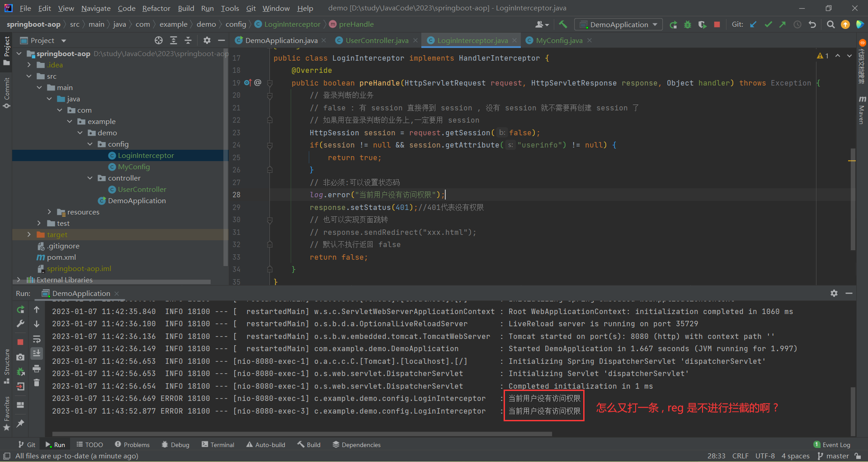Click the master branch widget
Screen dimensions: 868x462
(833, 456)
